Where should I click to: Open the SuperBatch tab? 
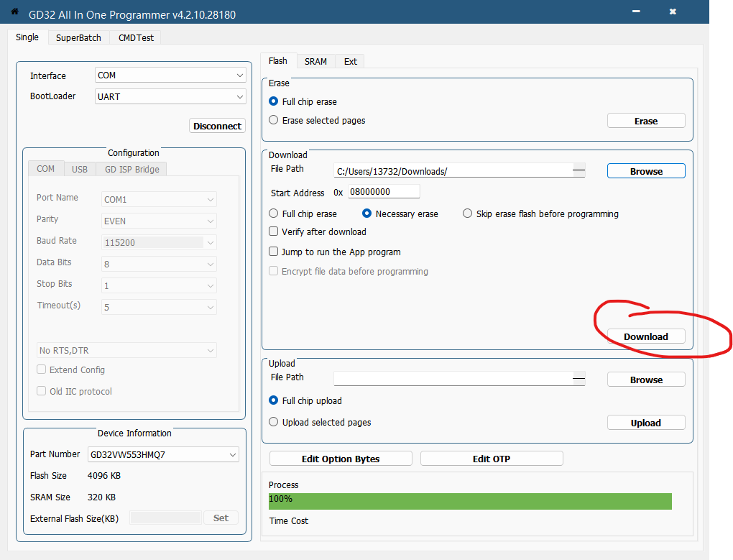click(78, 38)
